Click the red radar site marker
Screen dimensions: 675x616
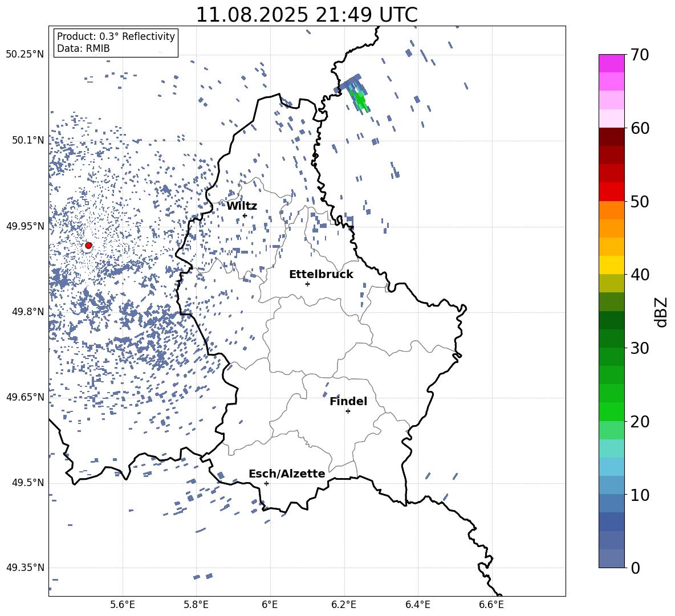click(88, 245)
